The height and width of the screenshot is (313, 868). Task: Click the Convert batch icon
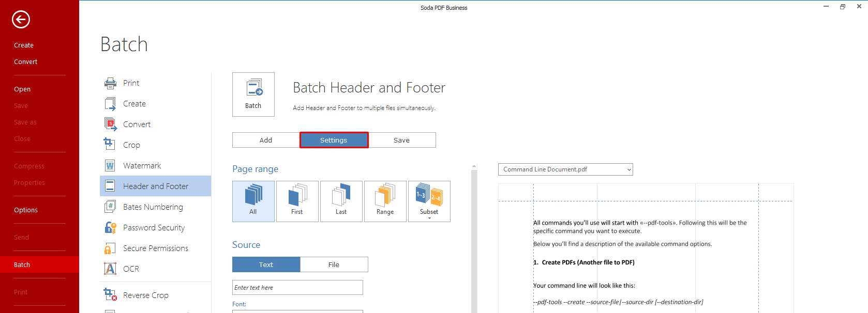pyautogui.click(x=110, y=124)
